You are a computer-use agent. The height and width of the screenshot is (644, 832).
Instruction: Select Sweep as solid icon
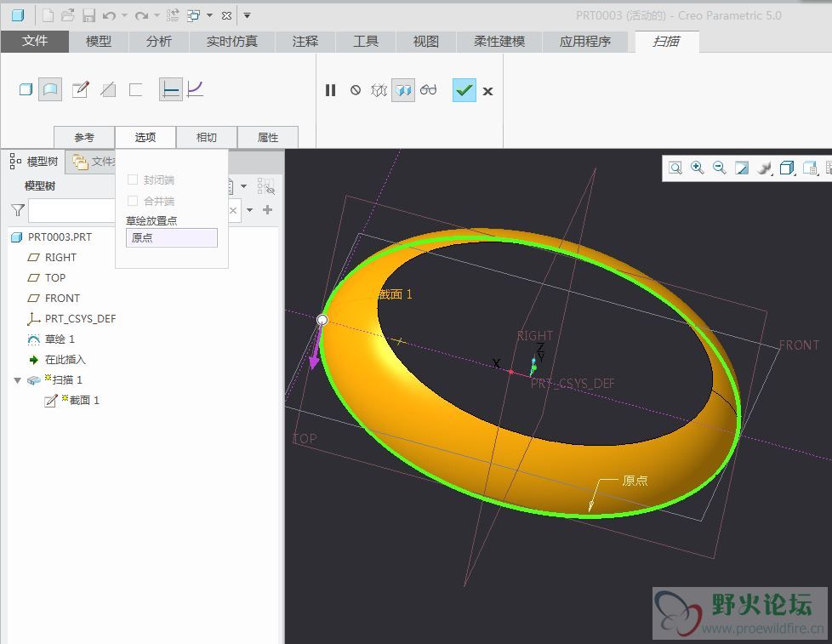click(26, 89)
